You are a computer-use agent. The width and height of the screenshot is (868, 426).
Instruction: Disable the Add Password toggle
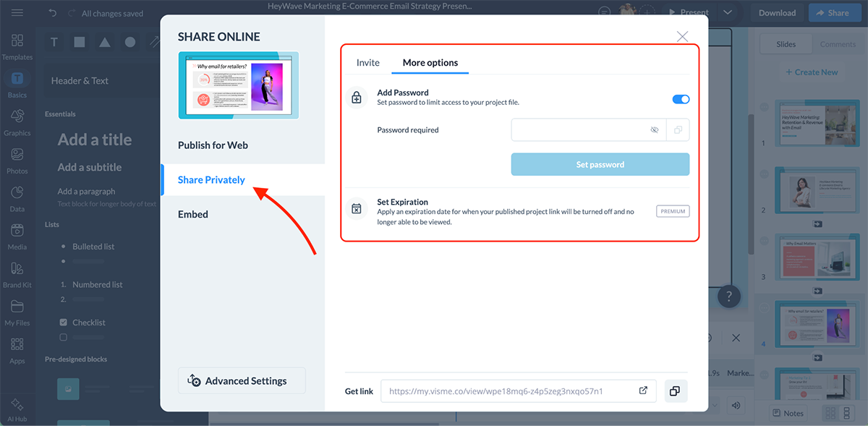pos(679,99)
